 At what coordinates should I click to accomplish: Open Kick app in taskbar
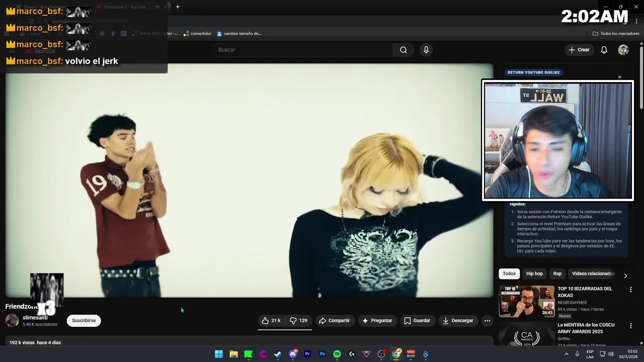[249, 354]
